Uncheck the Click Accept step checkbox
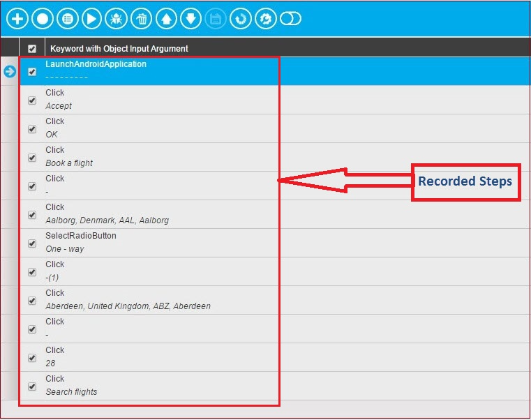This screenshot has width=531, height=420. click(32, 100)
